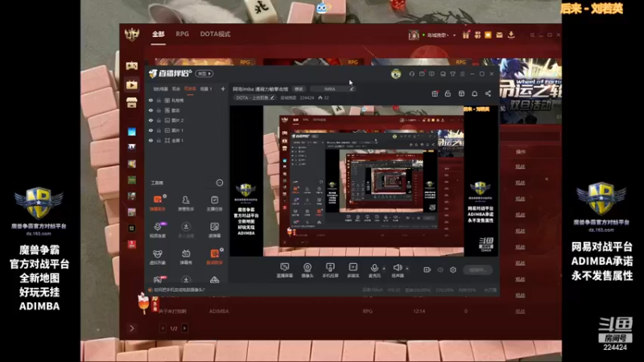The width and height of the screenshot is (644, 362).
Task: Go to previous page in platform list
Action: coord(163,328)
